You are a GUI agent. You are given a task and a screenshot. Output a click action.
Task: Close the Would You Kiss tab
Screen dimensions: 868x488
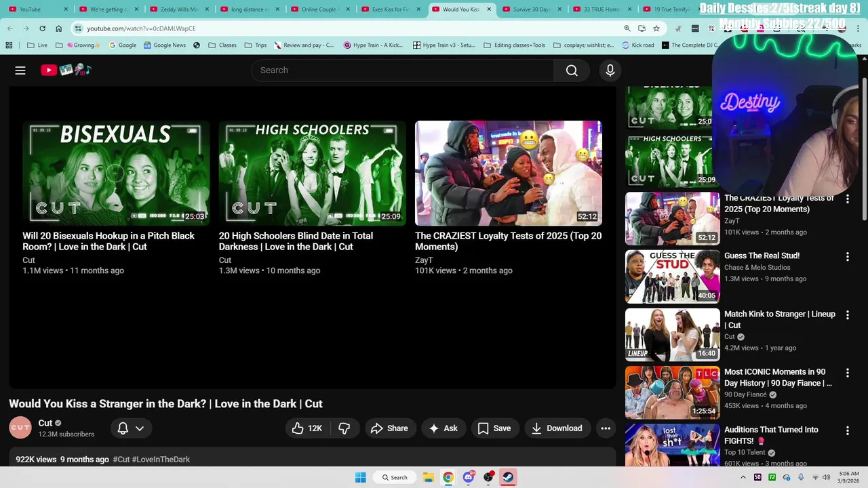click(489, 9)
